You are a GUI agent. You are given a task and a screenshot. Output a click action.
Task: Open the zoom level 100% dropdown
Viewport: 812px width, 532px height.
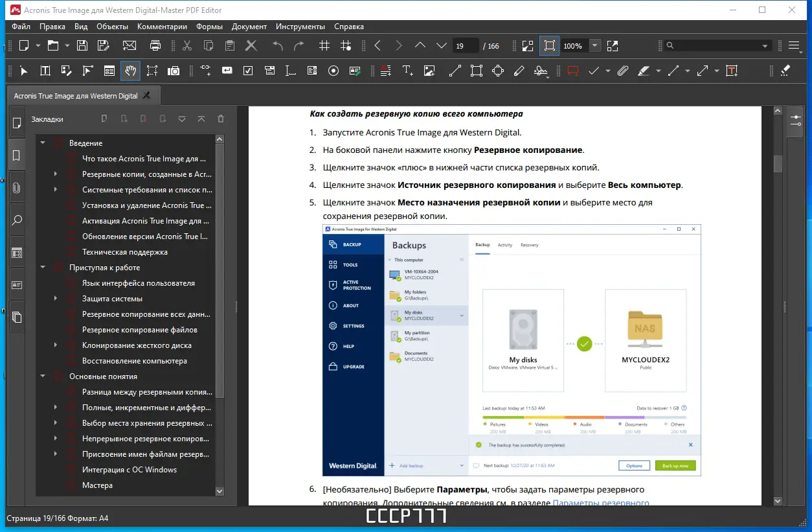[x=594, y=45]
